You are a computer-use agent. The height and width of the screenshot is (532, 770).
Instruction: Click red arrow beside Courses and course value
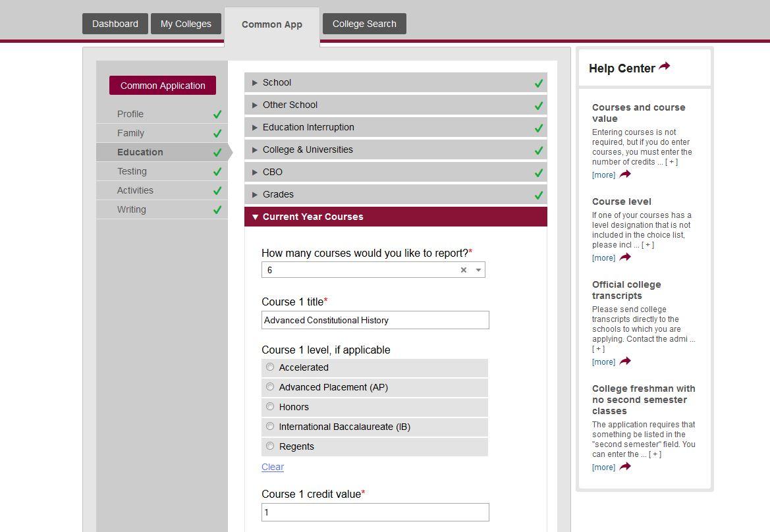(x=625, y=174)
